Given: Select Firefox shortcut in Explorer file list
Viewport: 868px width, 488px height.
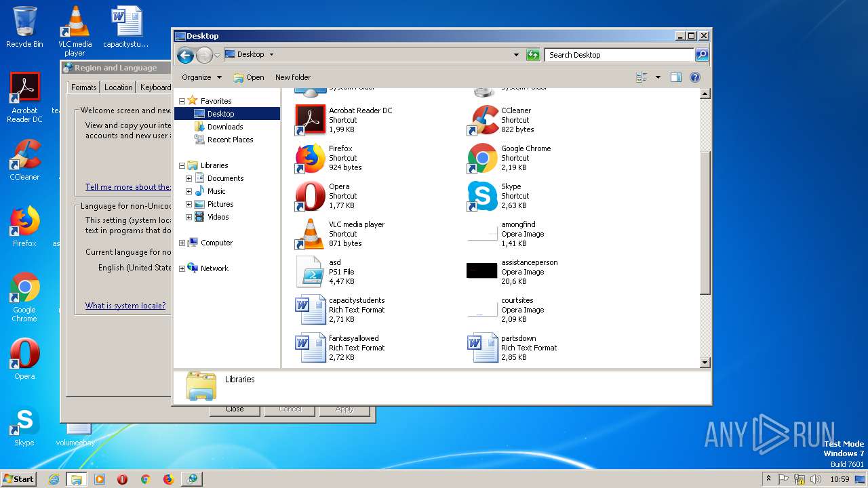Looking at the screenshot, I should 330,158.
